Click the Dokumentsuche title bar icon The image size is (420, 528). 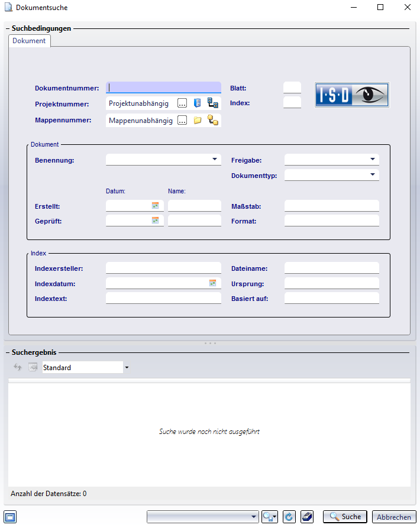pyautogui.click(x=8, y=7)
